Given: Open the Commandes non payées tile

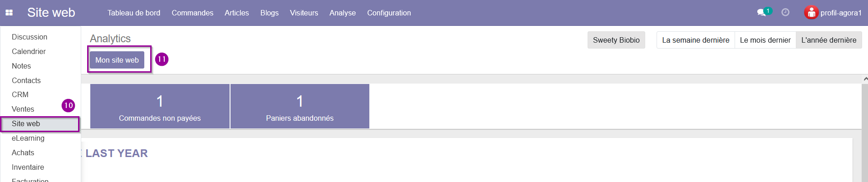Looking at the screenshot, I should coord(160,106).
